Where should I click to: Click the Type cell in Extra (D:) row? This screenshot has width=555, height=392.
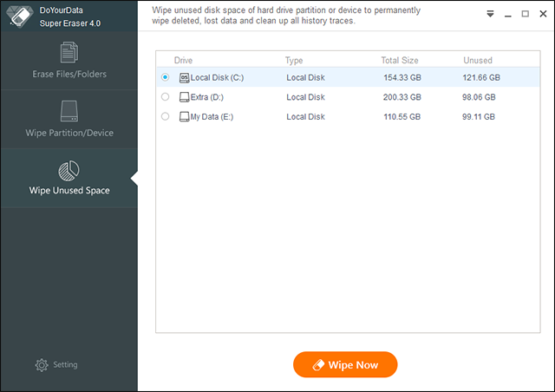pyautogui.click(x=305, y=97)
